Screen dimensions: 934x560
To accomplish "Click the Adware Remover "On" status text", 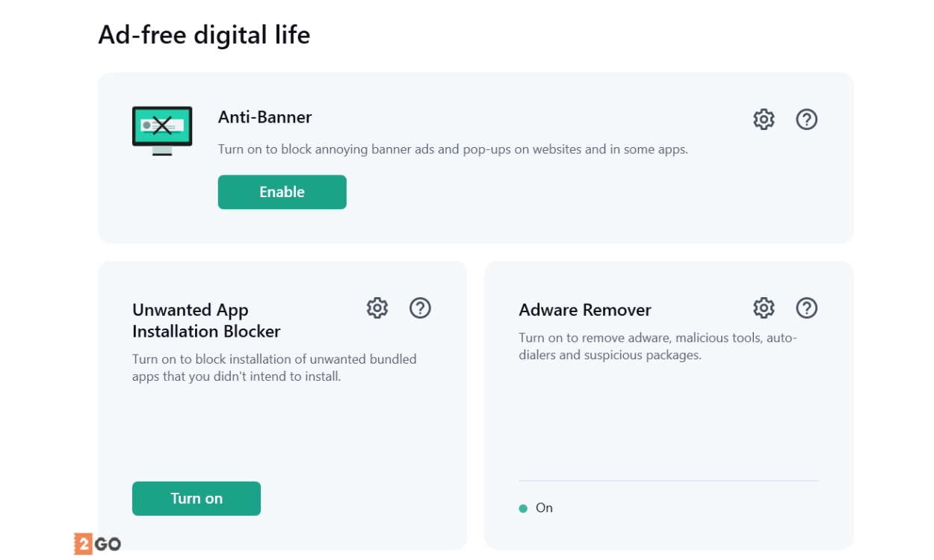I will click(x=544, y=508).
